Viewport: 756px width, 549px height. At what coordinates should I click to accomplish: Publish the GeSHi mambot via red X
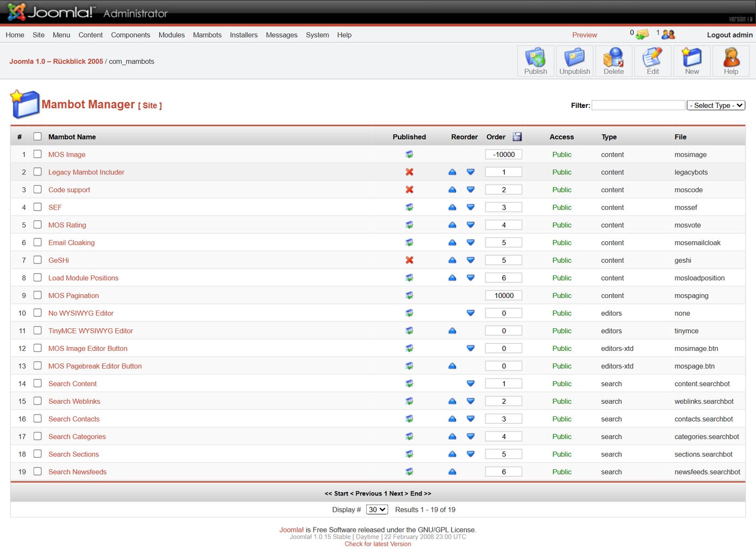409,260
